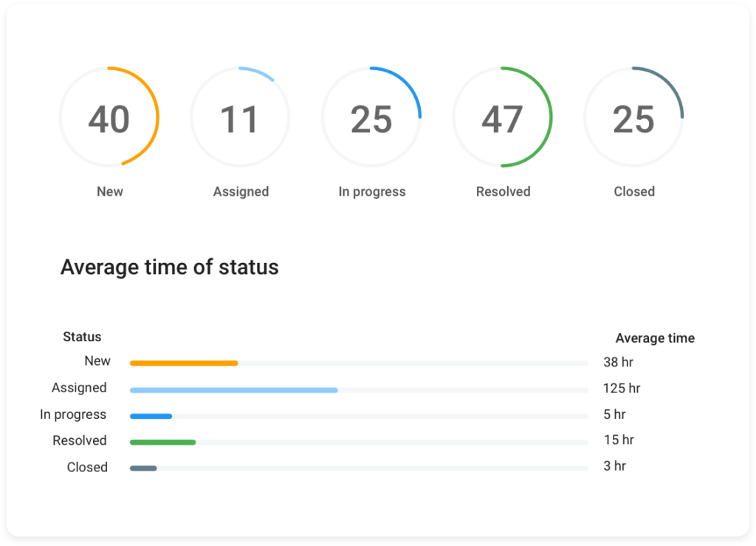Click the "Closed" label beneath the gray gauge
Screen dimensions: 756x546
pos(634,191)
